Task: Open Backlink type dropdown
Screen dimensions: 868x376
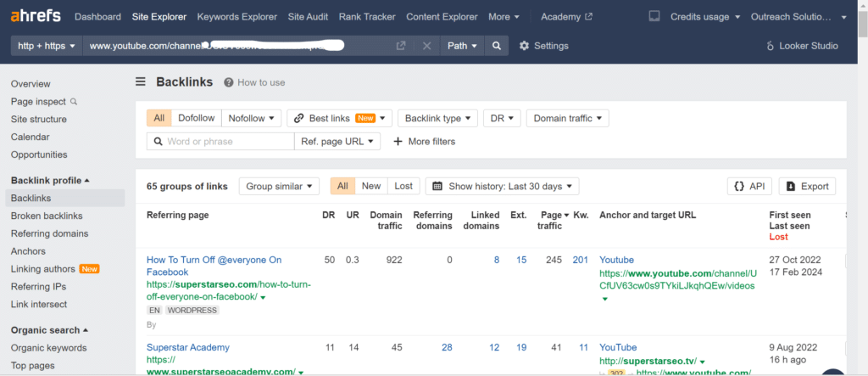Action: click(438, 118)
